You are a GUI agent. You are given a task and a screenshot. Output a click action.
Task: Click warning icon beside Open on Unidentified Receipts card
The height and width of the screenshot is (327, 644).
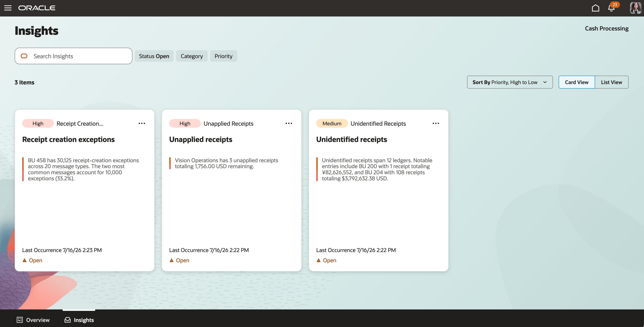[x=318, y=260]
